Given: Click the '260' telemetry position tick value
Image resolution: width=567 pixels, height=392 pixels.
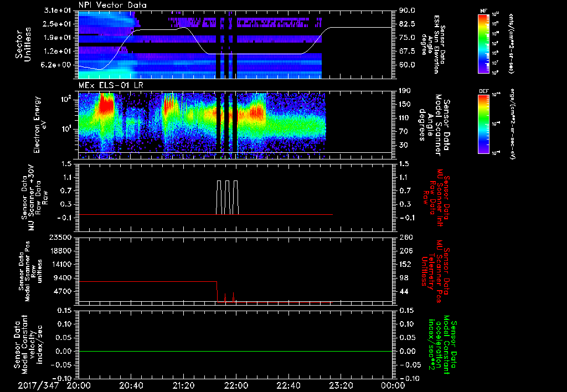Looking at the screenshot, I should click(x=405, y=237).
